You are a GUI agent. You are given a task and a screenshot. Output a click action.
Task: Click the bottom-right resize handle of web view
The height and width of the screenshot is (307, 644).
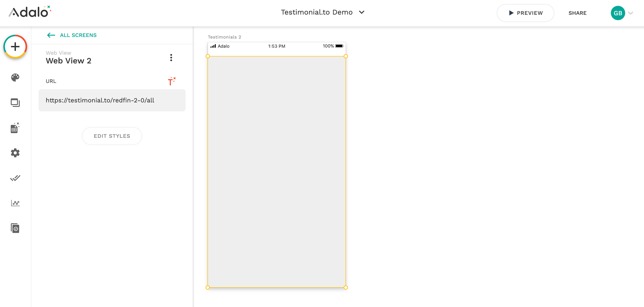pyautogui.click(x=346, y=288)
